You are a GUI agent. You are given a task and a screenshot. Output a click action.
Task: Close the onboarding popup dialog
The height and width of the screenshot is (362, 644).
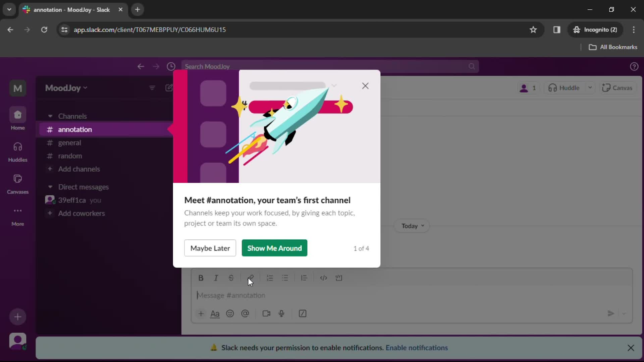click(365, 86)
